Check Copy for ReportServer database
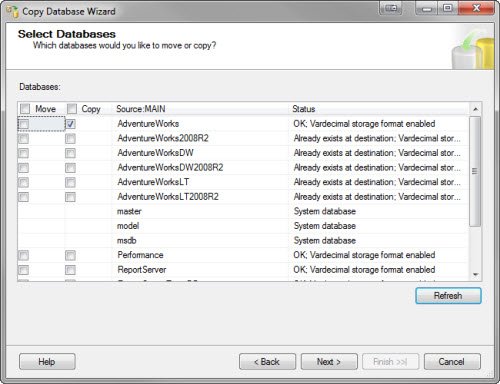The image size is (500, 384). coord(70,270)
